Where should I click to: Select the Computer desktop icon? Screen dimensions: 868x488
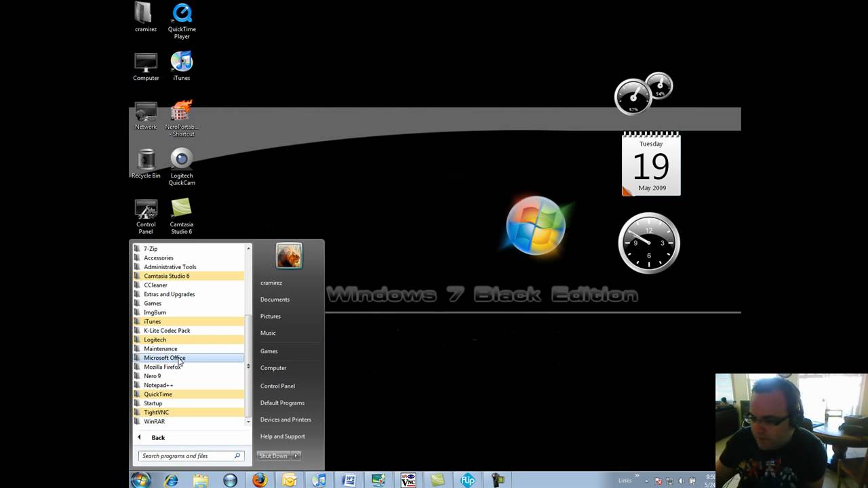tap(146, 66)
